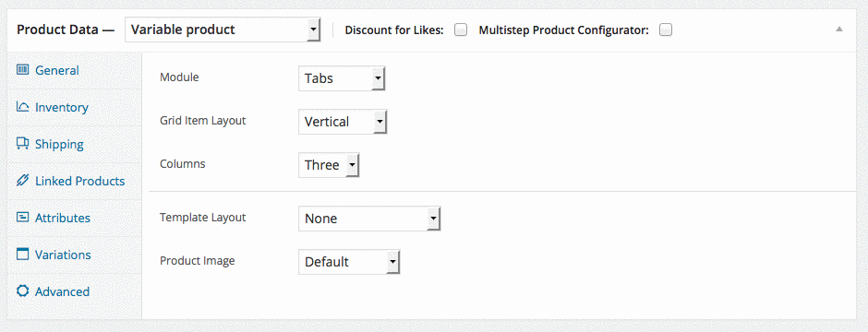This screenshot has height=332, width=868.
Task: Open the Module dropdown showing Tabs
Action: coord(342,79)
